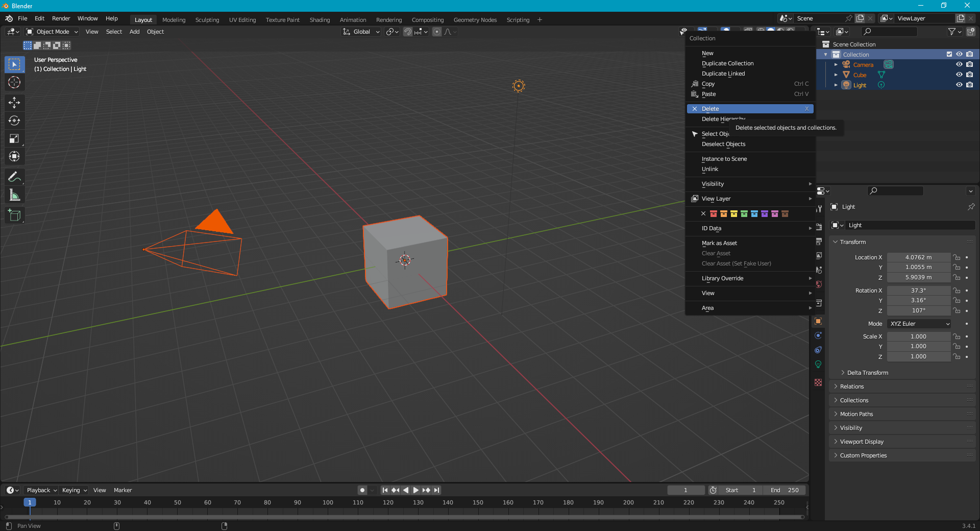The image size is (980, 531).
Task: Click the New Collection icon in outliner
Action: 971,32
